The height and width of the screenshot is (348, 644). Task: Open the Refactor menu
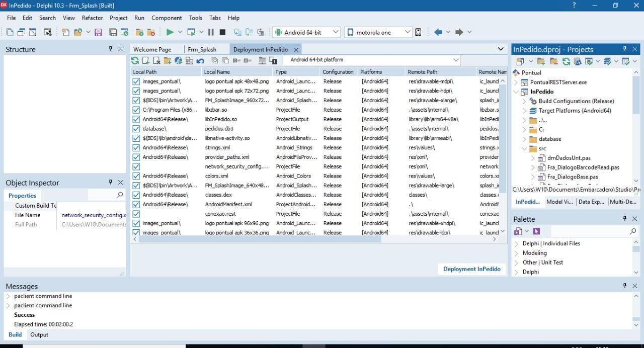pos(92,18)
